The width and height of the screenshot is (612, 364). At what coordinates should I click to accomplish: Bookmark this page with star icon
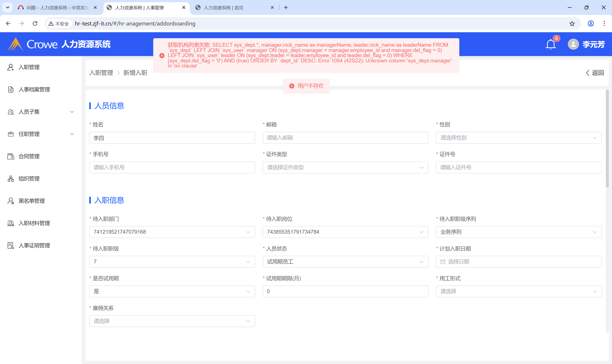click(572, 24)
